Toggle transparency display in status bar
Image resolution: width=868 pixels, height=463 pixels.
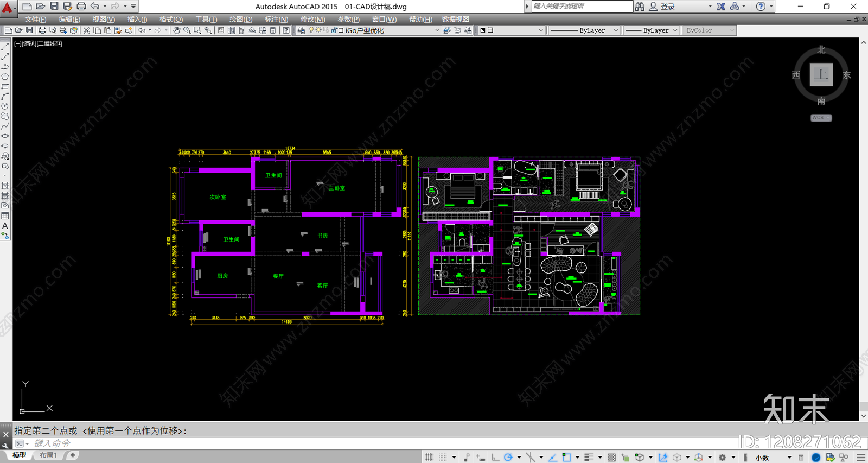point(612,458)
